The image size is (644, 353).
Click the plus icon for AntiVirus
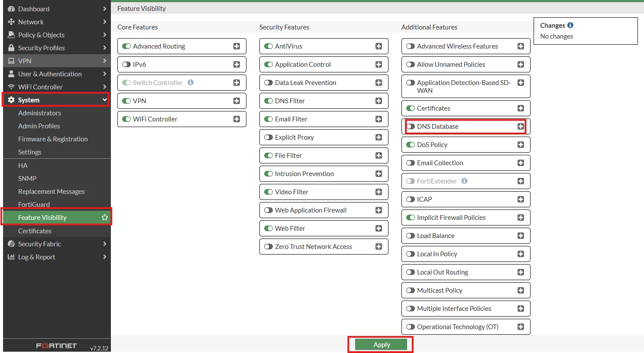379,46
